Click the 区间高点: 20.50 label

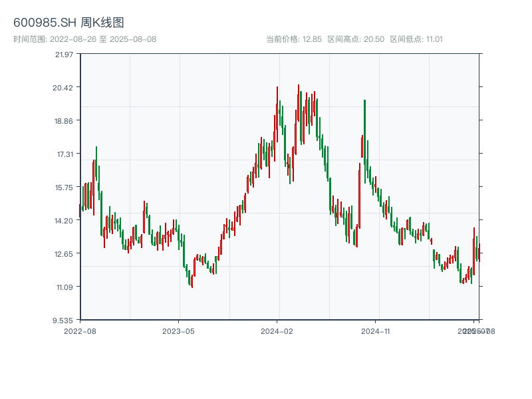356,39
